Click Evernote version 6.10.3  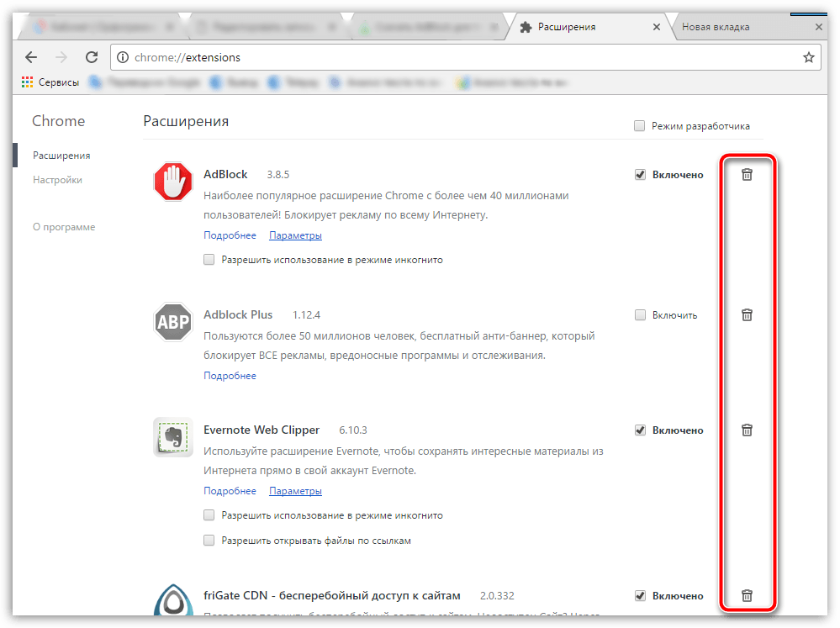point(353,430)
